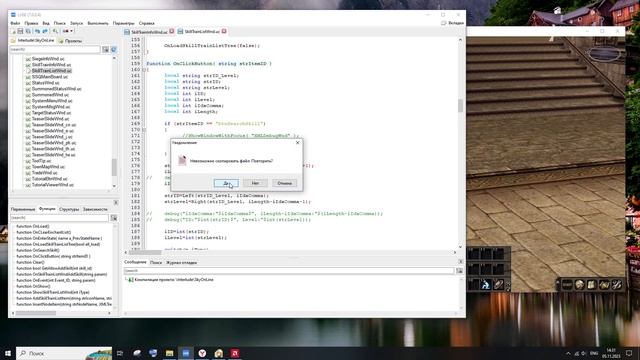
Task: Close the Уведомление dialog with X
Action: 298,142
